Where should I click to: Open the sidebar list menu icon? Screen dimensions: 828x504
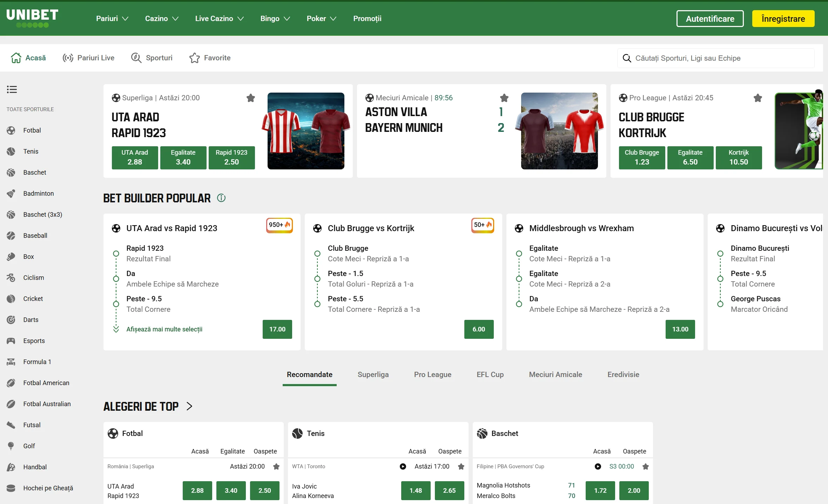tap(12, 89)
